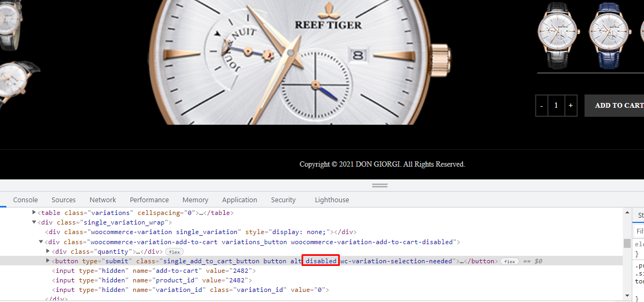Screen dimensions: 644x302
Task: Click the Elements panel scrollbar thumb
Action: (627, 244)
